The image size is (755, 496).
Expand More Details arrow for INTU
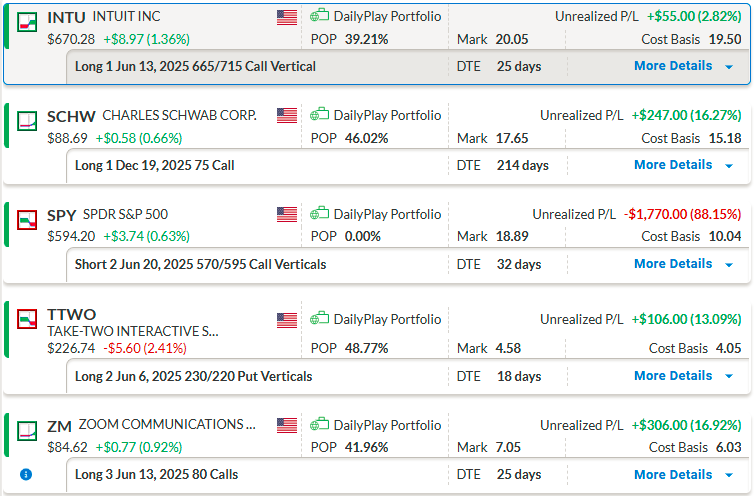click(729, 67)
